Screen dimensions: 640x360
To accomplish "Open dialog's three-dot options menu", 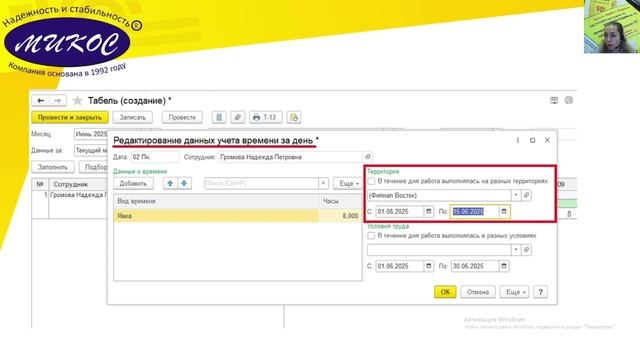I will click(518, 140).
